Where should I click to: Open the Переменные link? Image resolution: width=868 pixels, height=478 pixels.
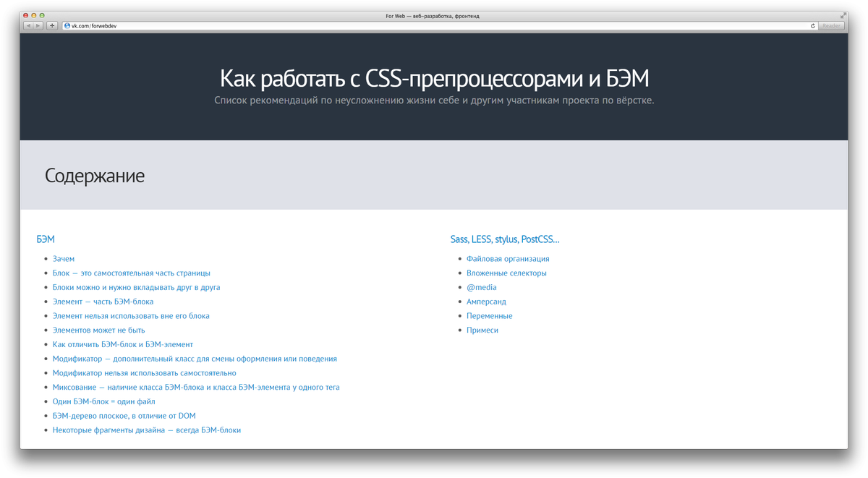click(x=489, y=316)
